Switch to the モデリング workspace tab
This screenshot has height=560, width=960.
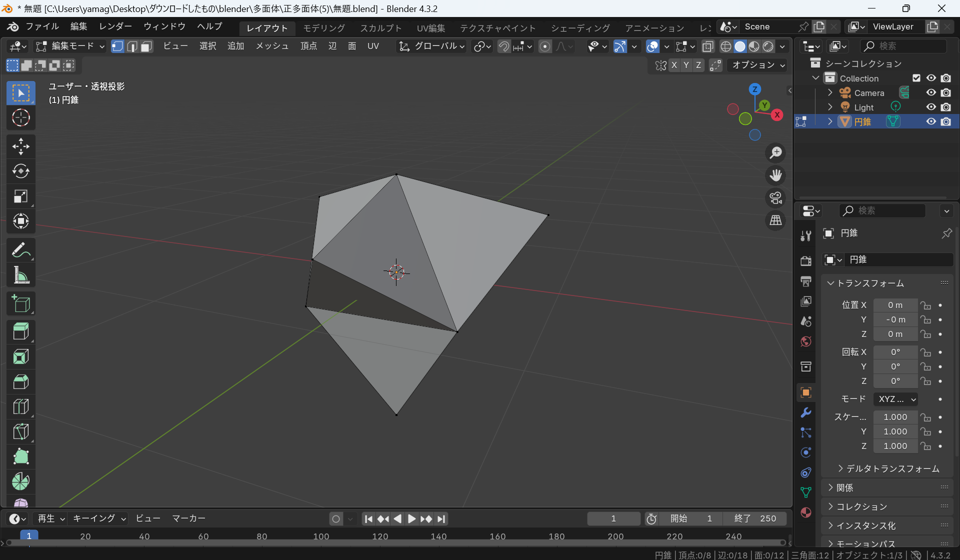click(x=324, y=28)
